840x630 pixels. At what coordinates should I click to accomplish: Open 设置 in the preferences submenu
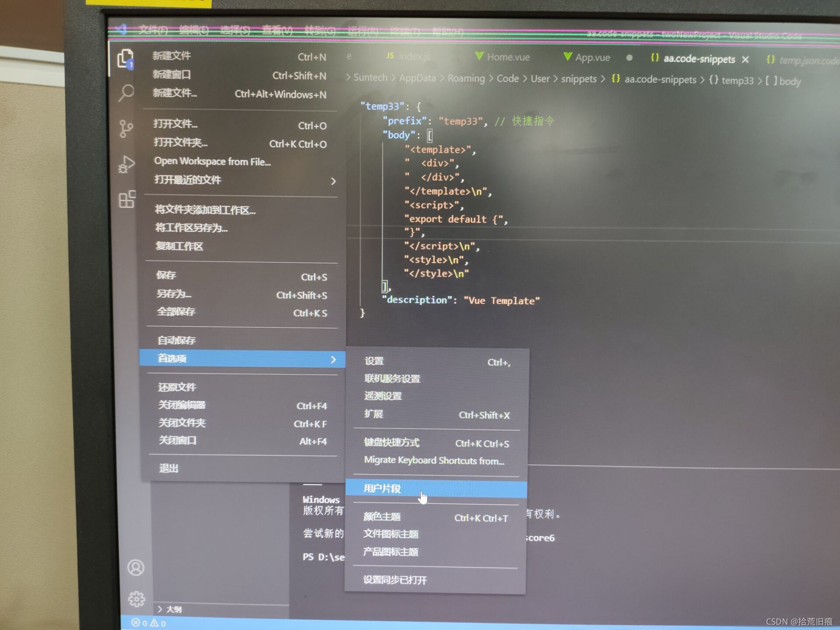click(437, 361)
